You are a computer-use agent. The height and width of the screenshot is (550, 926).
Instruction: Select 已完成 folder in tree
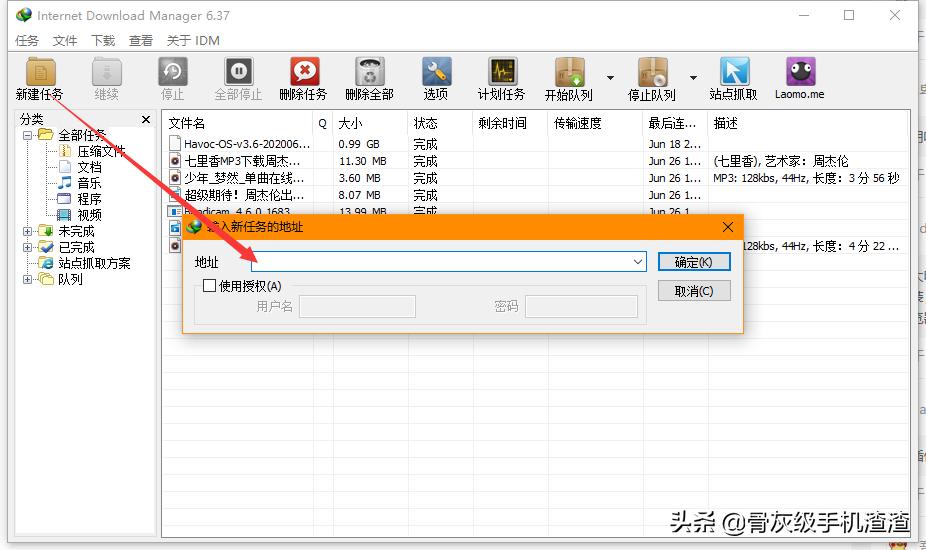[x=76, y=247]
